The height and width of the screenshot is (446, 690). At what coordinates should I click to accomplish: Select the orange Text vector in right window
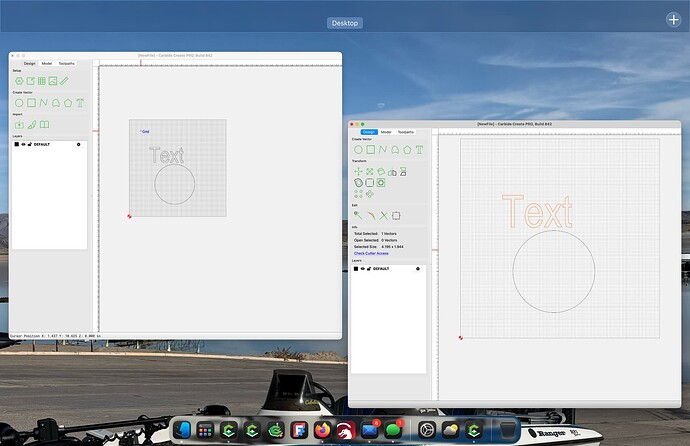pyautogui.click(x=537, y=212)
